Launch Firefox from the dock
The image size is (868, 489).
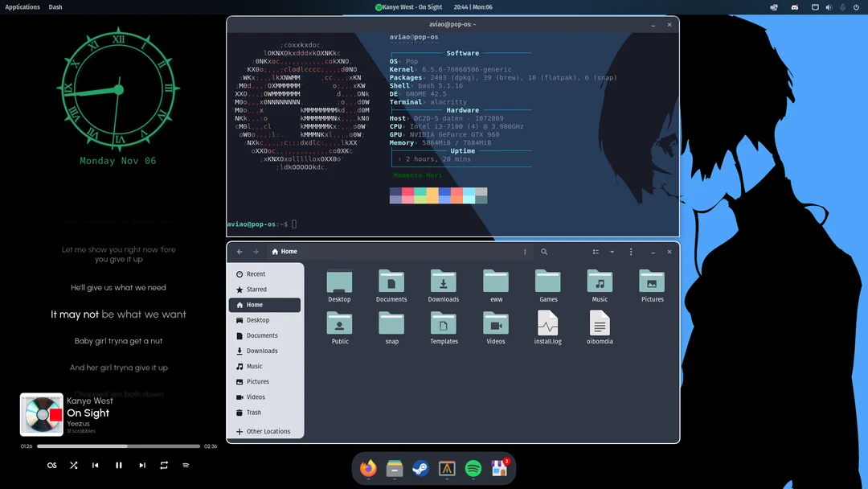(368, 468)
